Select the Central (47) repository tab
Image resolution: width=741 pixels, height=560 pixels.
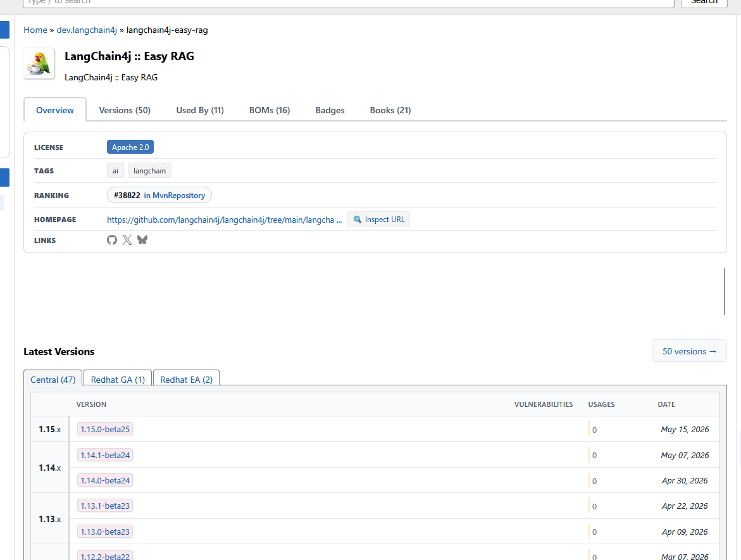tap(53, 380)
